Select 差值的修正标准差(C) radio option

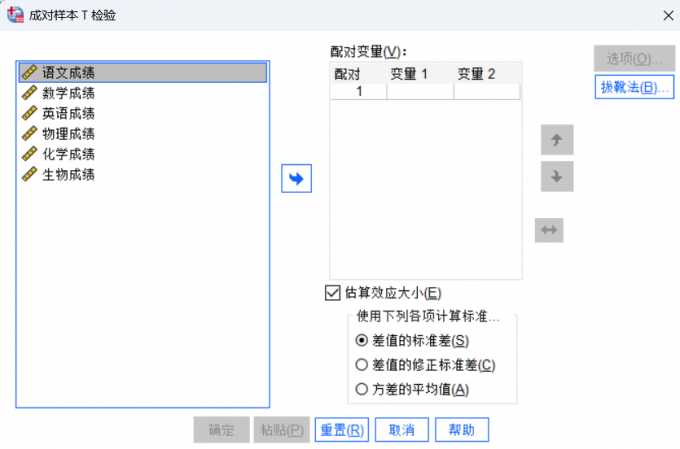[362, 365]
